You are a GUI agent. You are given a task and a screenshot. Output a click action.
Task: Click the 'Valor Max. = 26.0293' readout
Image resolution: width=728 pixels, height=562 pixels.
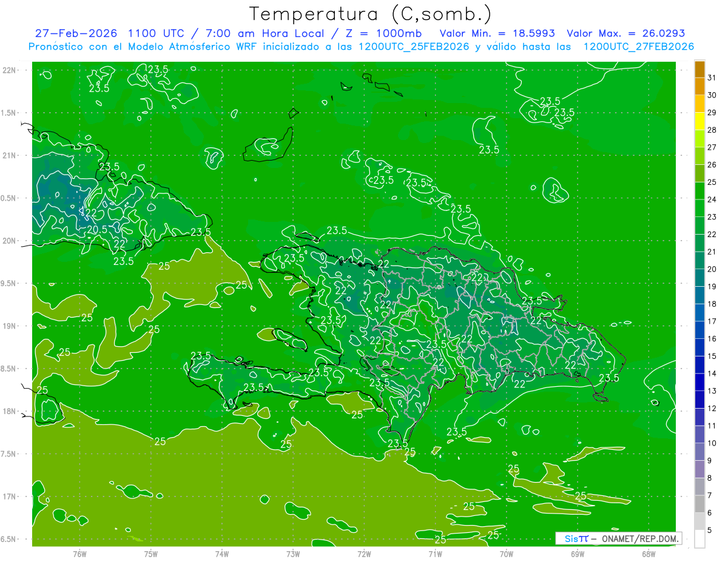click(626, 33)
